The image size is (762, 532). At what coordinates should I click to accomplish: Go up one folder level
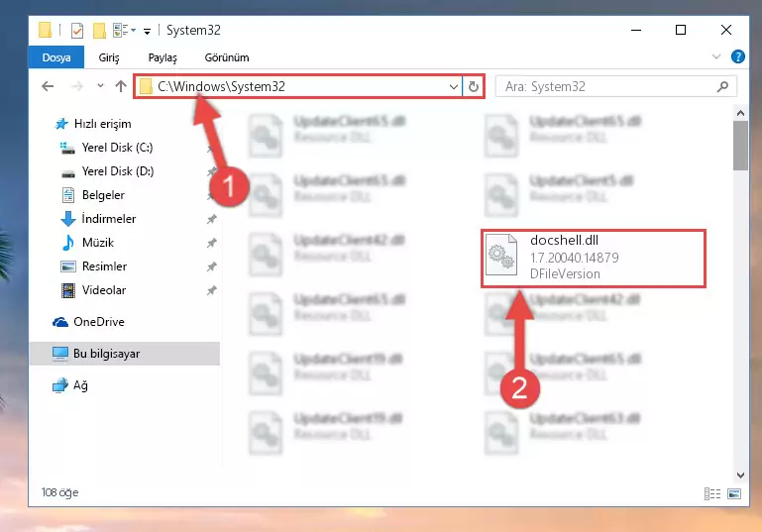pos(121,86)
